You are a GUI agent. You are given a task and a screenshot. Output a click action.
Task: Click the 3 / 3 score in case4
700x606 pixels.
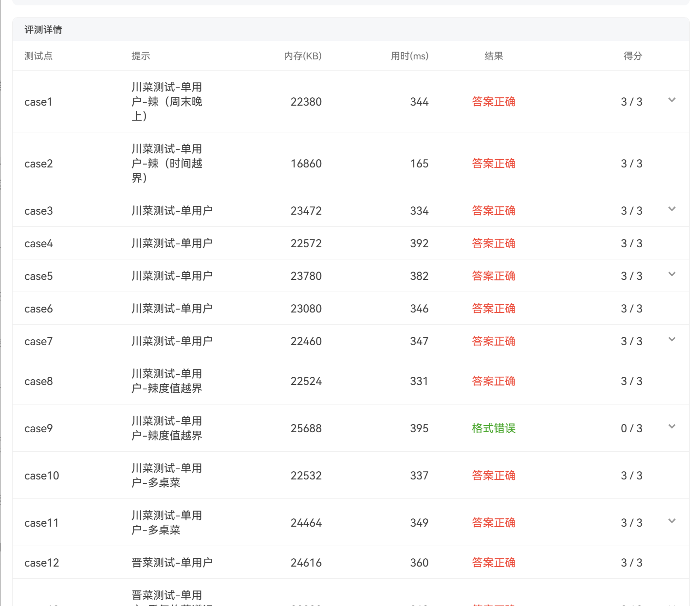click(631, 243)
